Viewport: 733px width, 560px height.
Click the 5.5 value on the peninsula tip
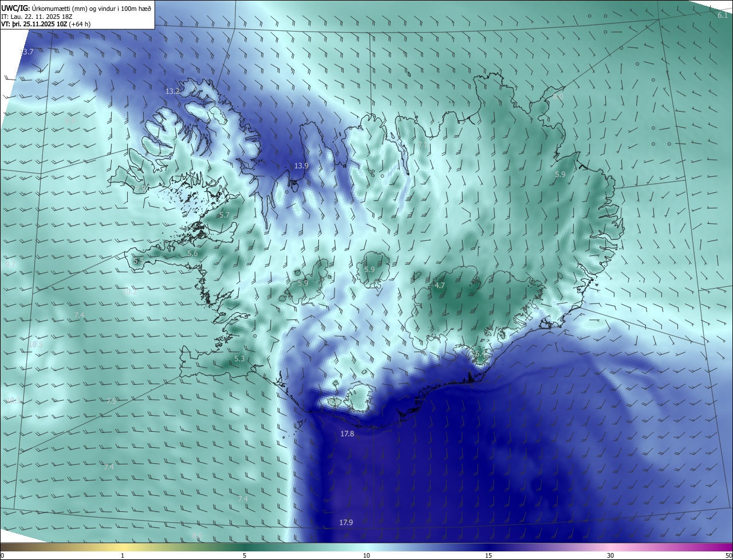pos(139,261)
